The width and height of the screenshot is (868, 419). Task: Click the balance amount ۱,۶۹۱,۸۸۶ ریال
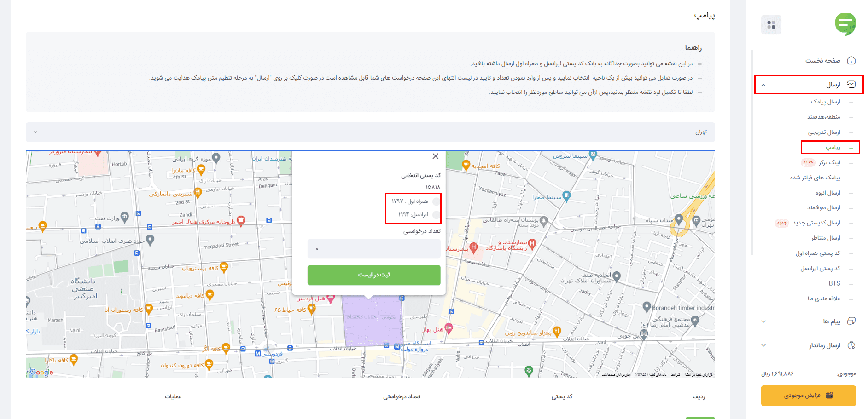[x=778, y=374]
